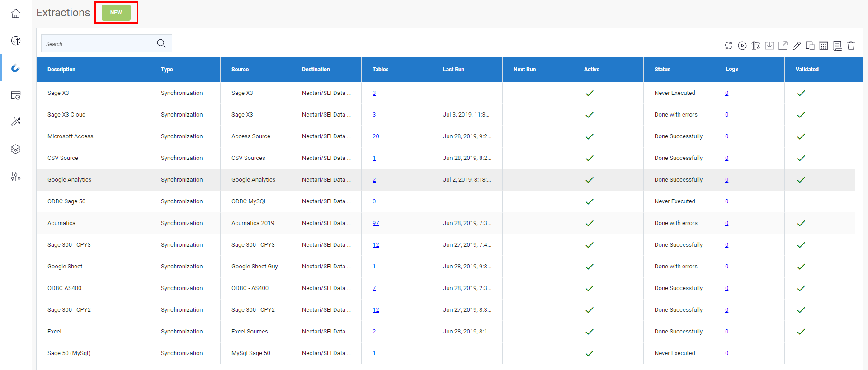Toggle Active checkmark for Google Analytics row
The width and height of the screenshot is (868, 370).
pos(590,180)
